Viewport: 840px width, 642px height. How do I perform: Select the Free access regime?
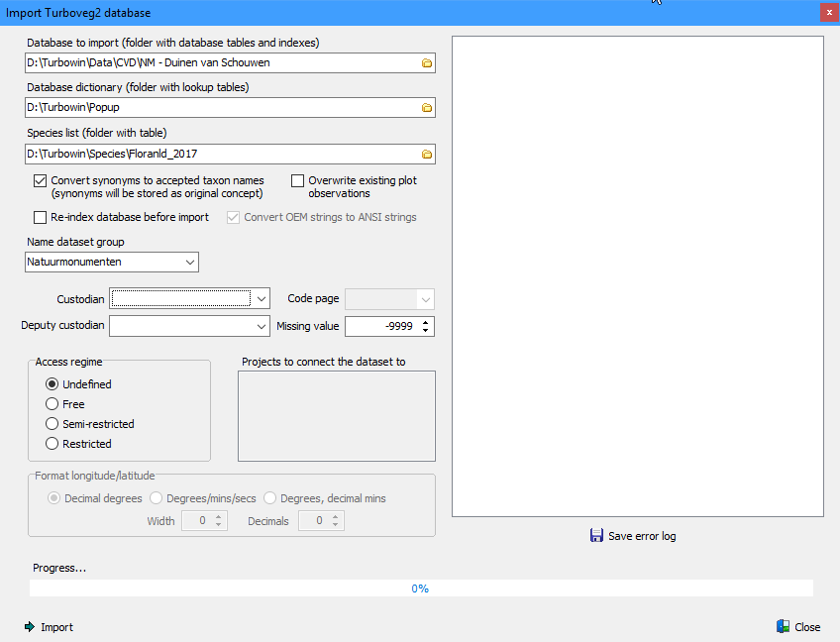(x=52, y=404)
